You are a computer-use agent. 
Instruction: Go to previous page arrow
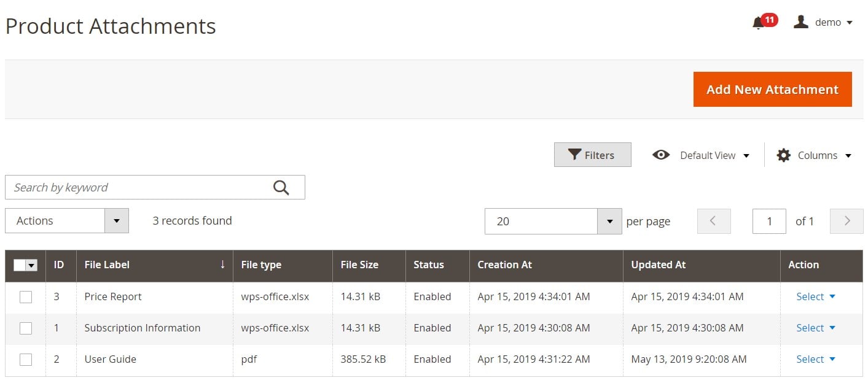(714, 221)
